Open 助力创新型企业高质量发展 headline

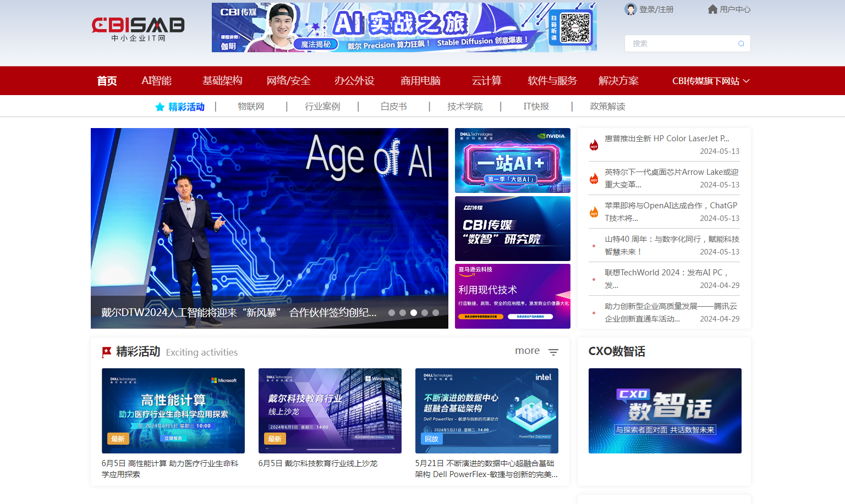coord(671,312)
